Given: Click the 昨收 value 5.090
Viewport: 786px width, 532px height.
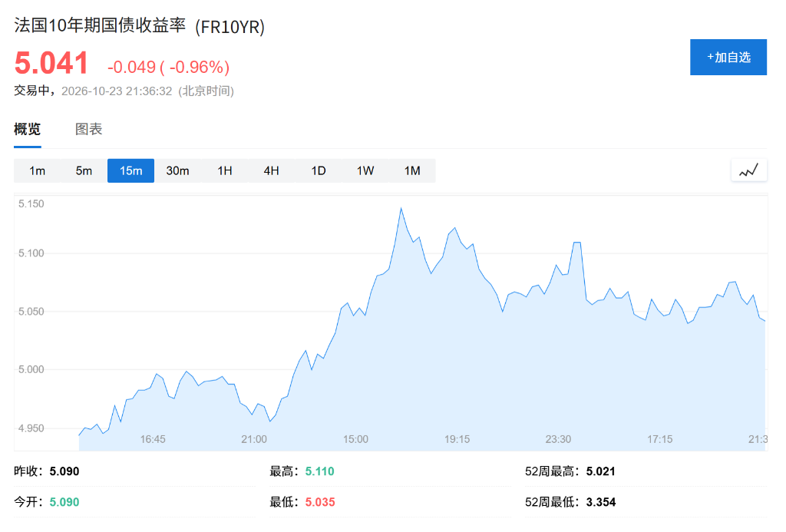Looking at the screenshot, I should tap(64, 471).
